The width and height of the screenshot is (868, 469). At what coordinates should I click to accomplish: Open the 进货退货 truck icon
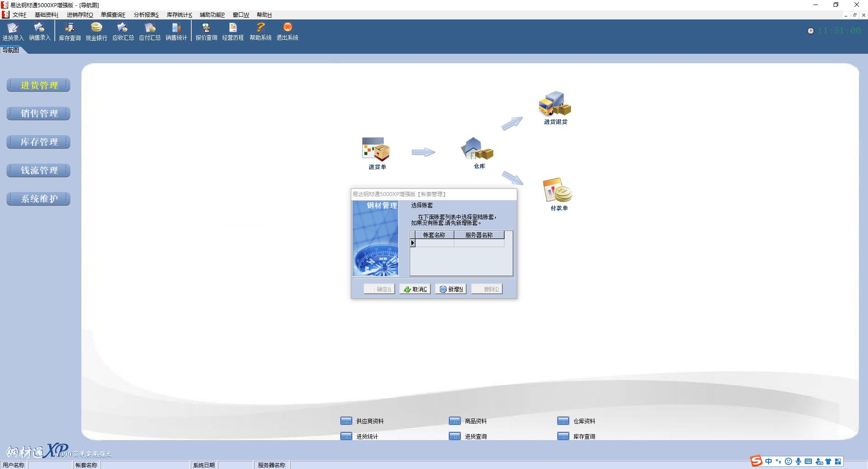[x=555, y=104]
